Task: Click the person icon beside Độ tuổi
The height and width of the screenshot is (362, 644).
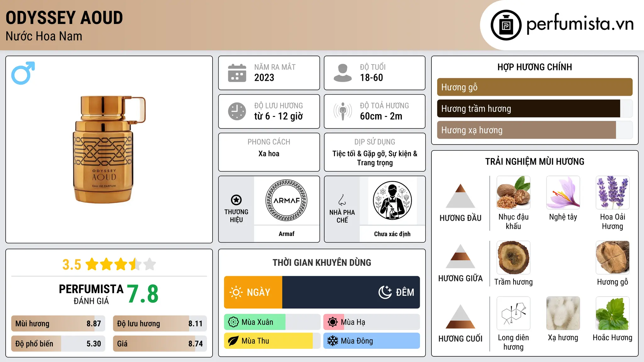Action: (342, 73)
